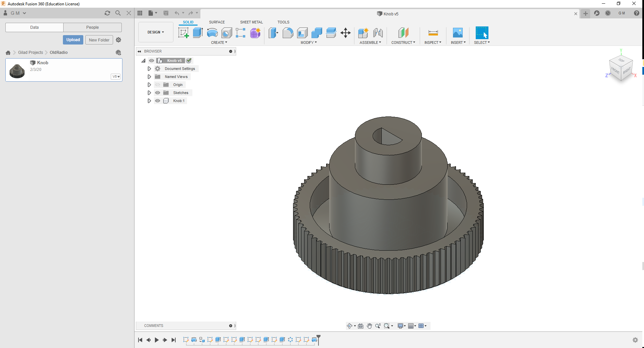The image size is (644, 348).
Task: Click the Upload button
Action: tap(73, 40)
